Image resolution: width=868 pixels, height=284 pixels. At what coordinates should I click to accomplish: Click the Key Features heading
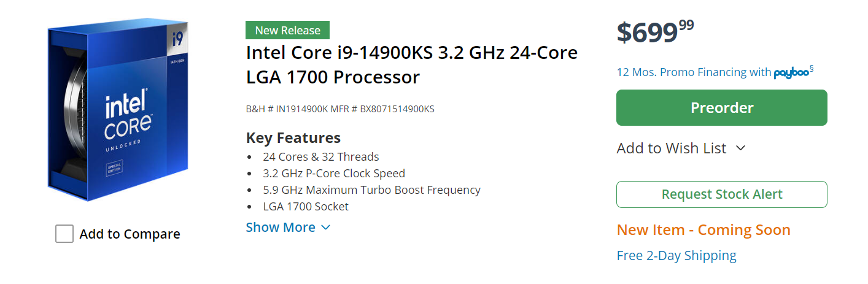(x=293, y=137)
